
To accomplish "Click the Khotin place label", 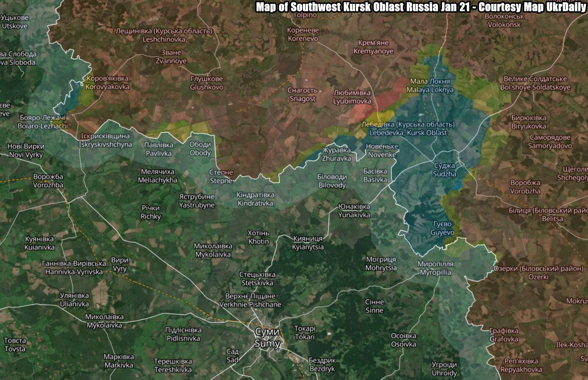I will pyautogui.click(x=258, y=237).
